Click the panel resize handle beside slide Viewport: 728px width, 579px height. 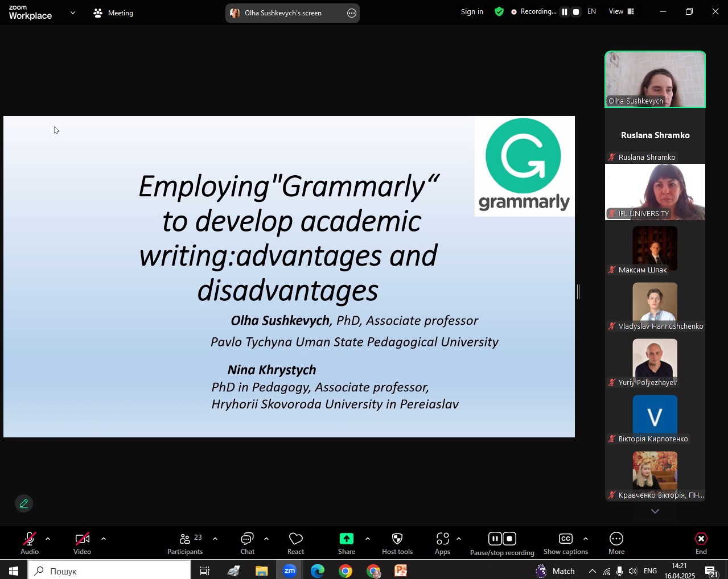578,292
